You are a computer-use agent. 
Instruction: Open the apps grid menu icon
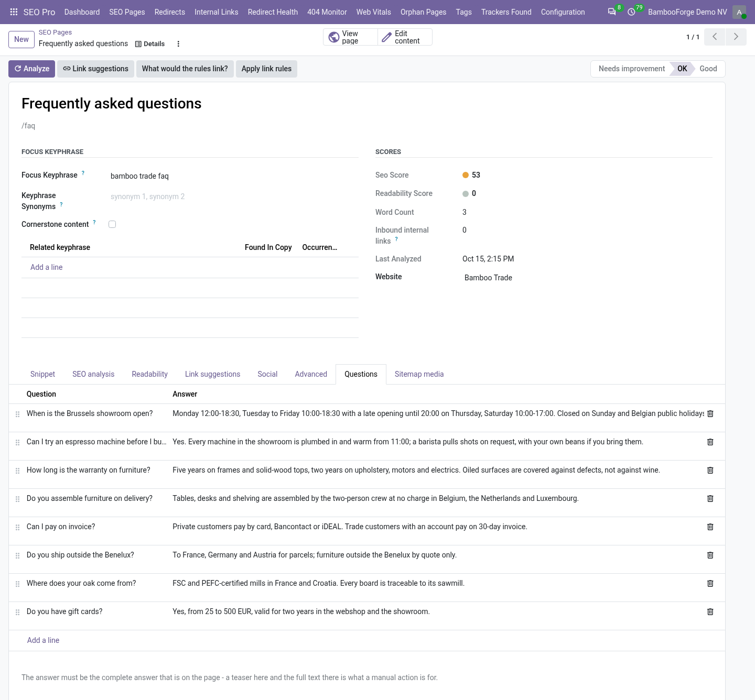pos(14,12)
